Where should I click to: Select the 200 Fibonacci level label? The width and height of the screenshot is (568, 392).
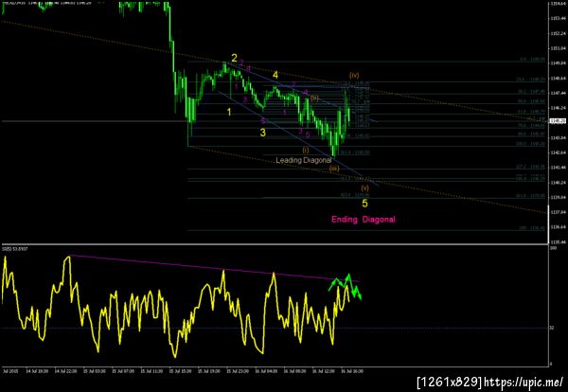(532, 228)
